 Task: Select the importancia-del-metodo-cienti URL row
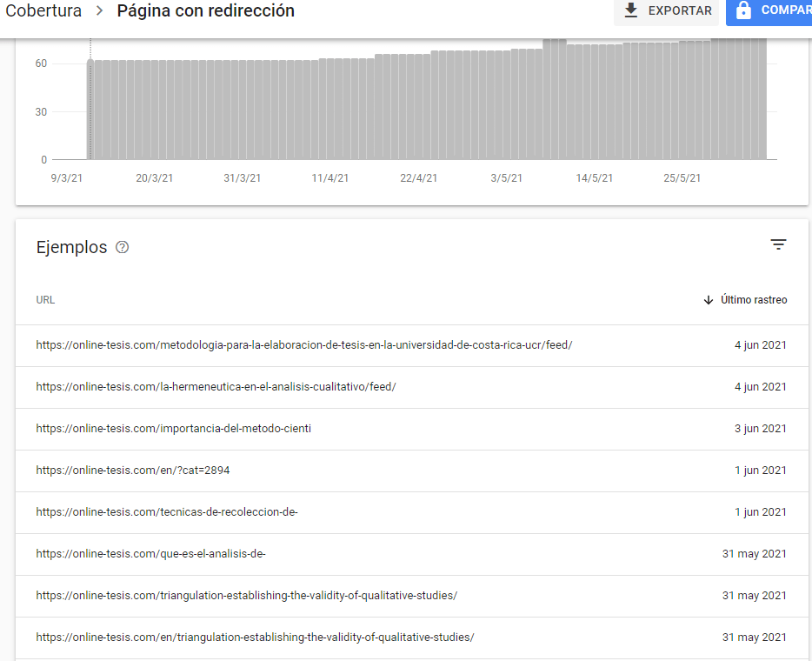412,429
